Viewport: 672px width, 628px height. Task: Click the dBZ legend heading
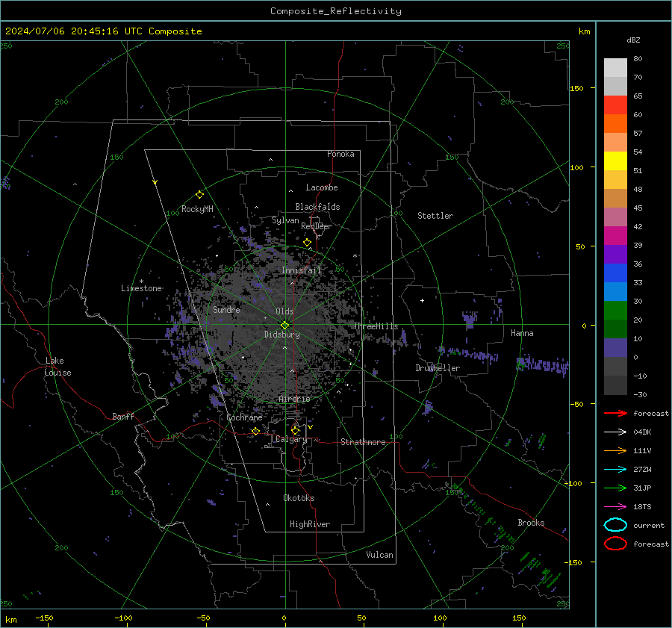633,40
